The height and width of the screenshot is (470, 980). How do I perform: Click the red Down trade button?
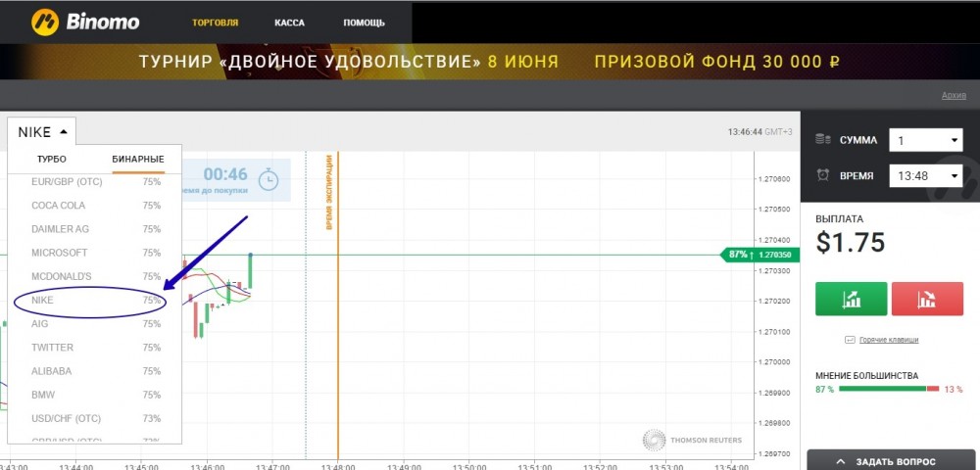tap(927, 299)
